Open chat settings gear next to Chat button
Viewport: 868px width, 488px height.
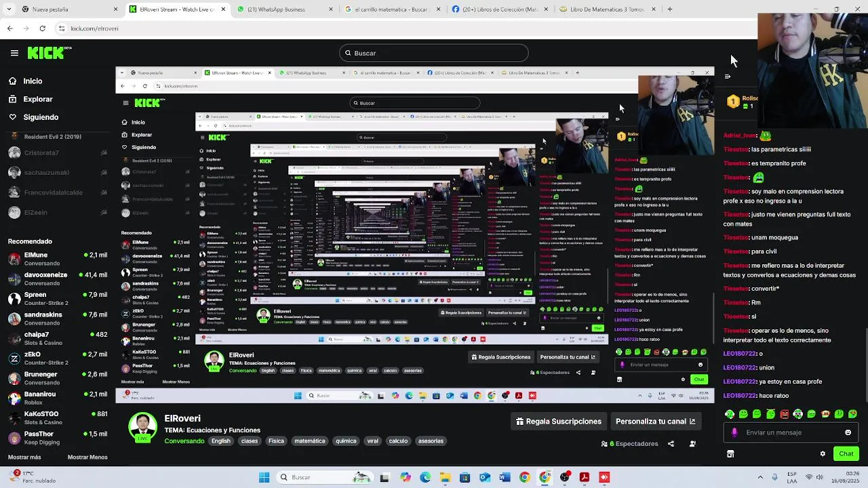(823, 453)
